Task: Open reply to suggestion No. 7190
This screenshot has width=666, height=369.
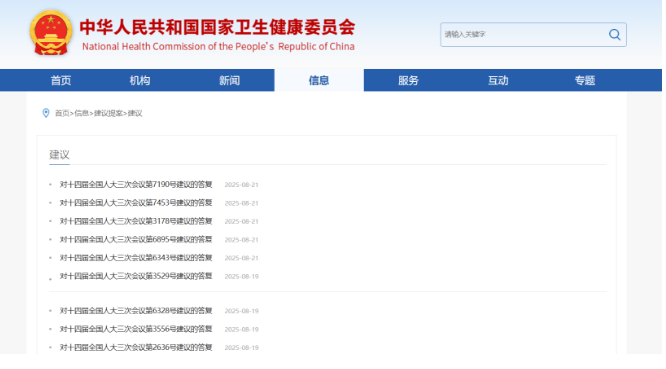Action: [x=136, y=184]
